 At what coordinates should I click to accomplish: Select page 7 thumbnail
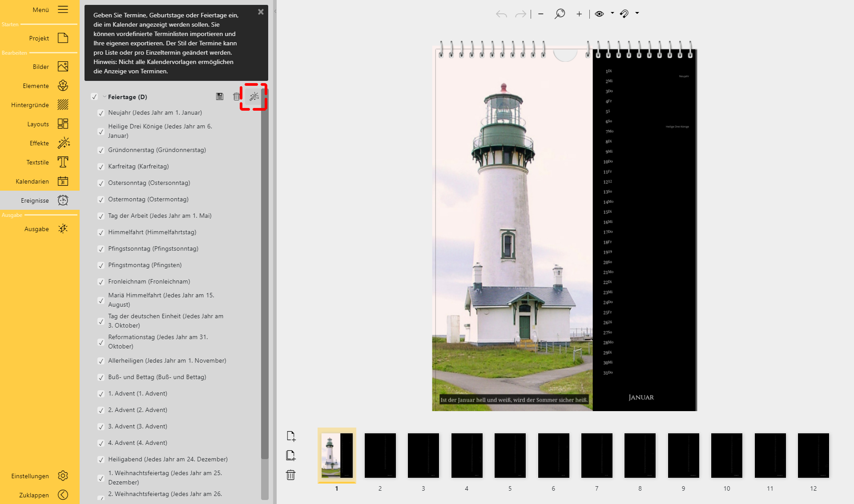pyautogui.click(x=596, y=456)
